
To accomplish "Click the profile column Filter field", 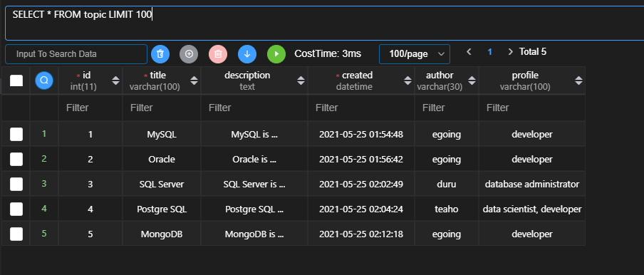I will click(532, 108).
